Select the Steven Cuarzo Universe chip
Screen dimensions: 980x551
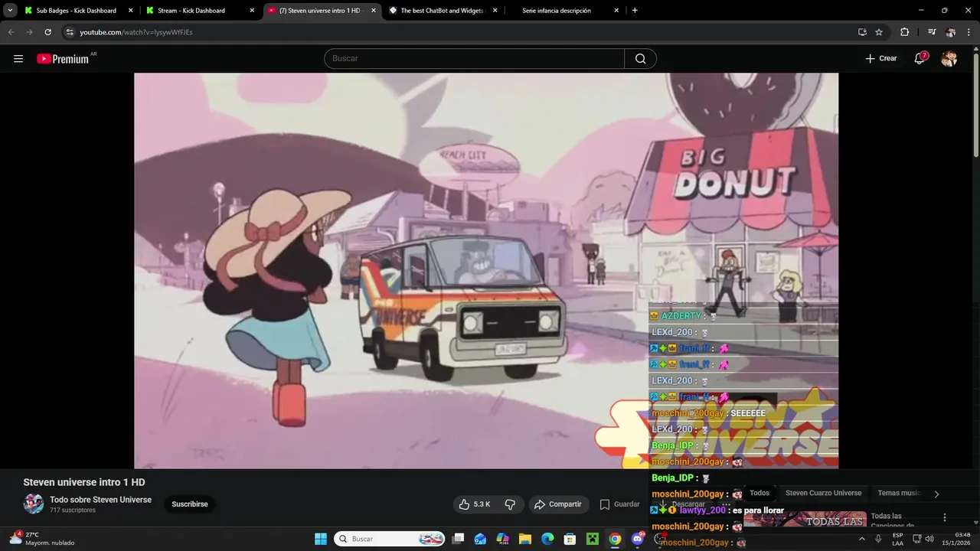coord(823,494)
